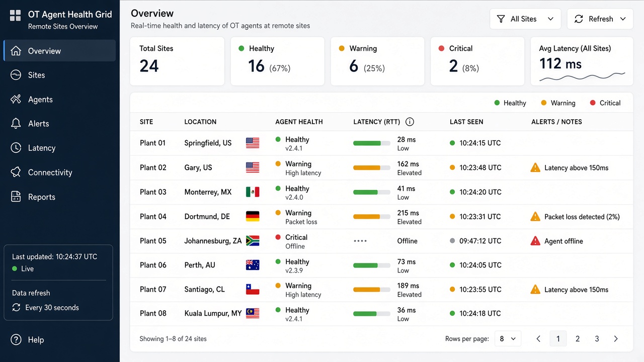This screenshot has width=644, height=362.
Task: Go to page 2 of the table
Action: point(578,339)
